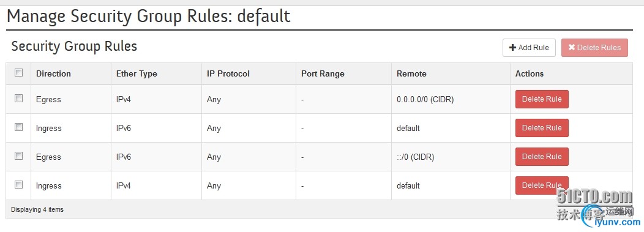Click the Delete Rules button
Viewport: 644px width, 232px height.
pos(594,48)
